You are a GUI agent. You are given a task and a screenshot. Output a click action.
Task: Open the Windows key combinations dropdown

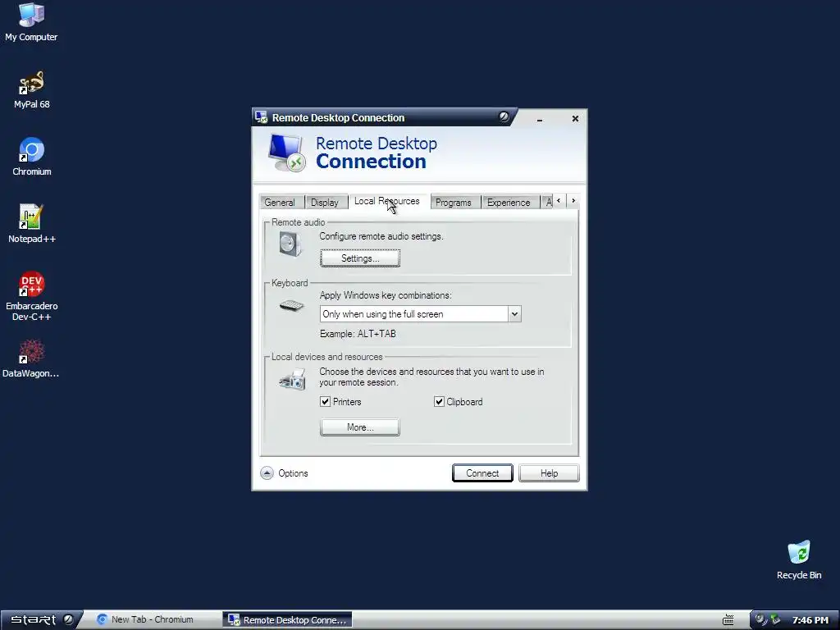(514, 314)
